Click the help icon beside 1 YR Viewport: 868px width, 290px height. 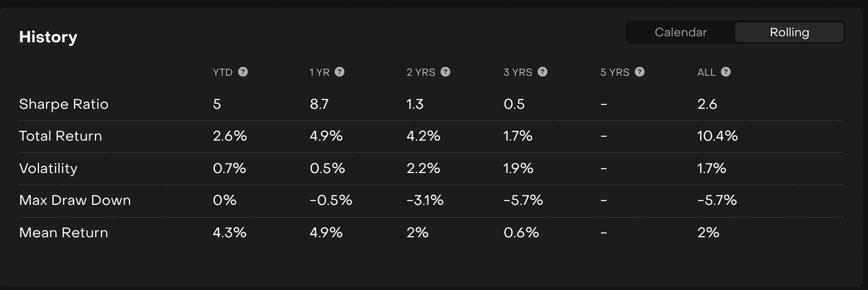[x=340, y=72]
